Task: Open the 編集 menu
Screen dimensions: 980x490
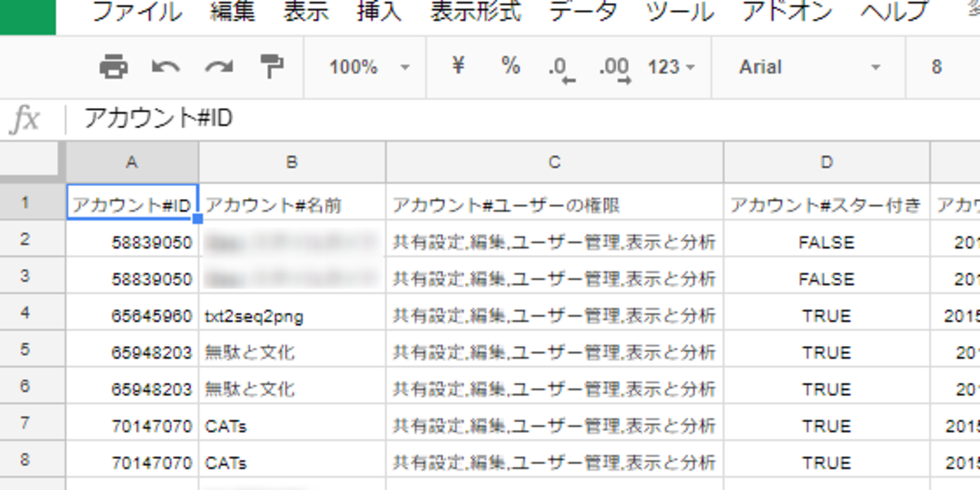Action: click(x=233, y=12)
